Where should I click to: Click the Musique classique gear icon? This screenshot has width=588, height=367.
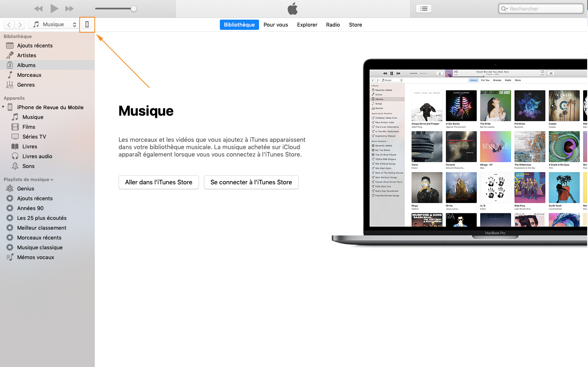10,247
